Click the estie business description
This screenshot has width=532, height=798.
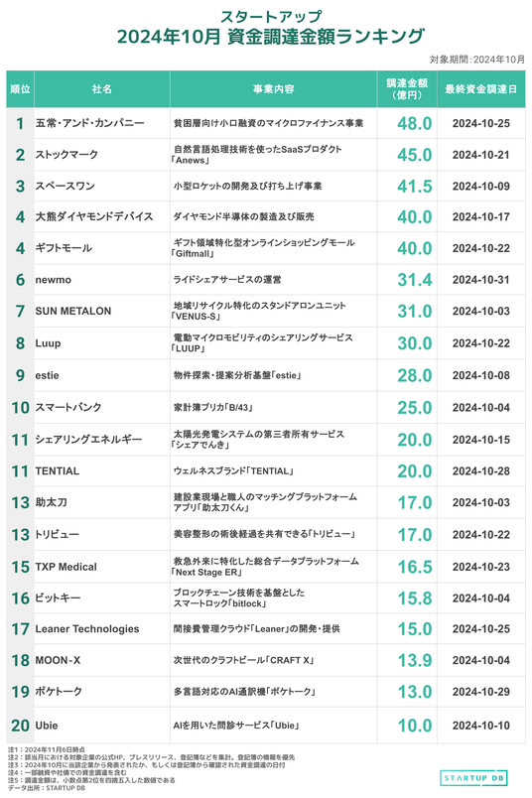(237, 375)
